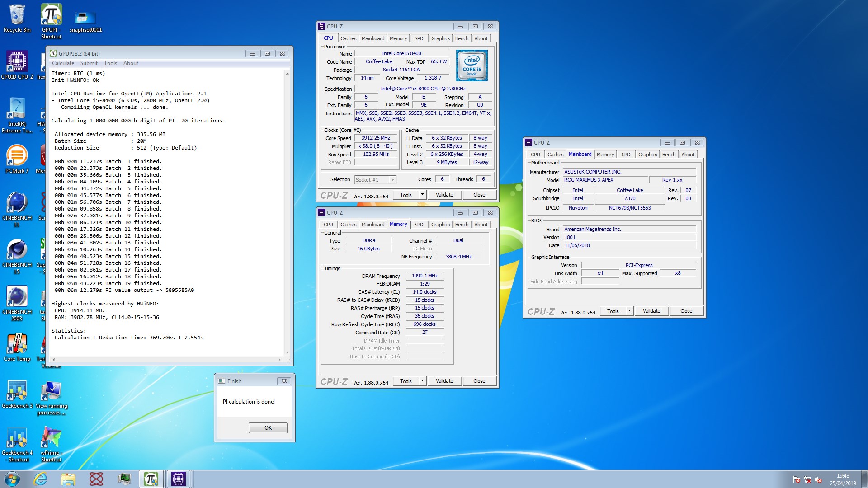868x488 pixels.
Task: Click GPUPI vertical scrollbar up arrow
Action: click(x=288, y=73)
